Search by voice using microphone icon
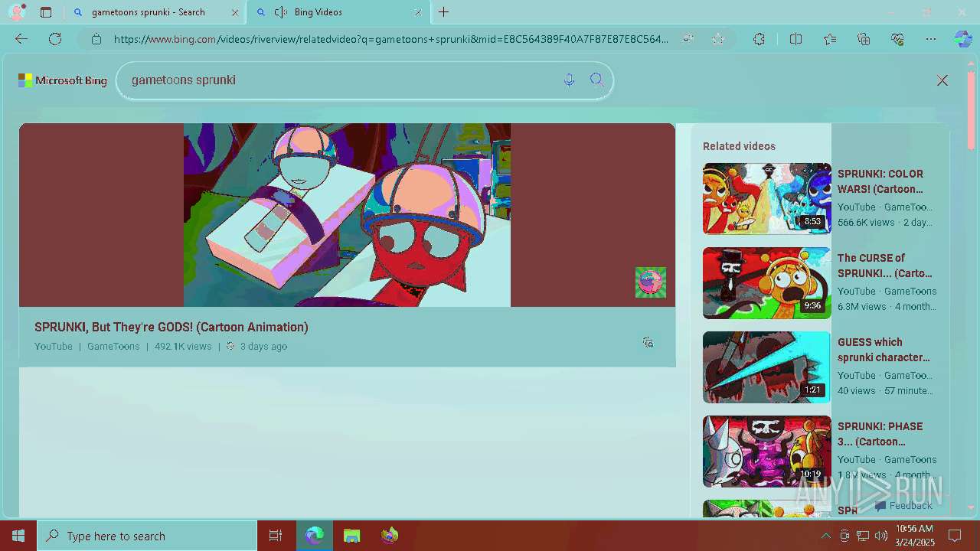The height and width of the screenshot is (551, 980). (x=569, y=80)
